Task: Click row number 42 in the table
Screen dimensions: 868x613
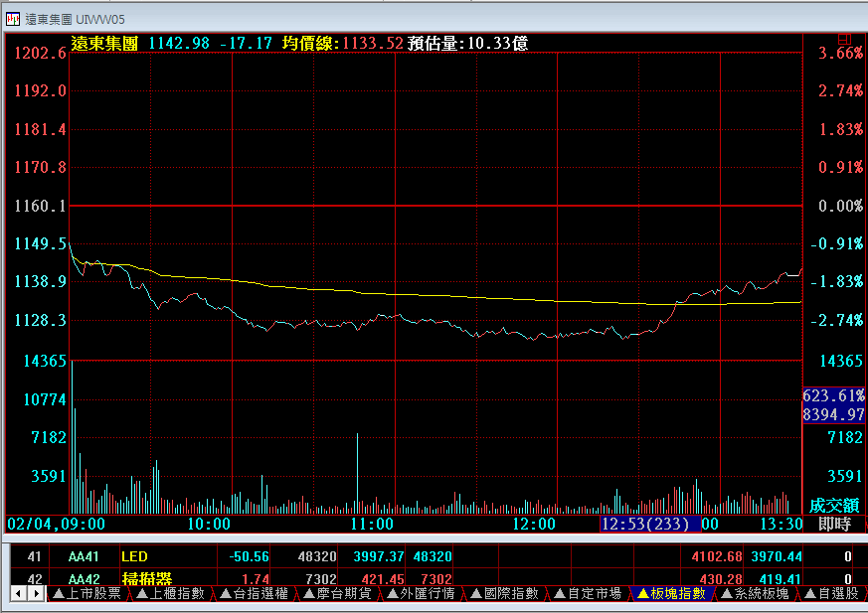Action: click(35, 579)
